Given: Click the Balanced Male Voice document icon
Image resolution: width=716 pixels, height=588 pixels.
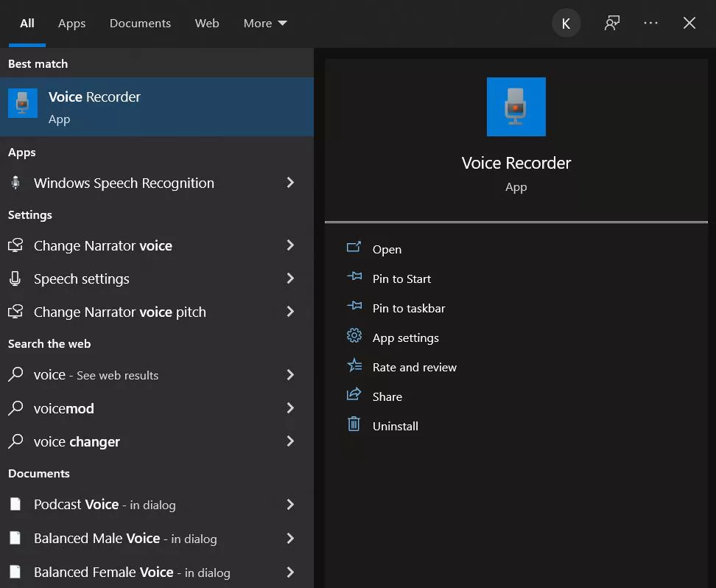Looking at the screenshot, I should click(15, 538).
